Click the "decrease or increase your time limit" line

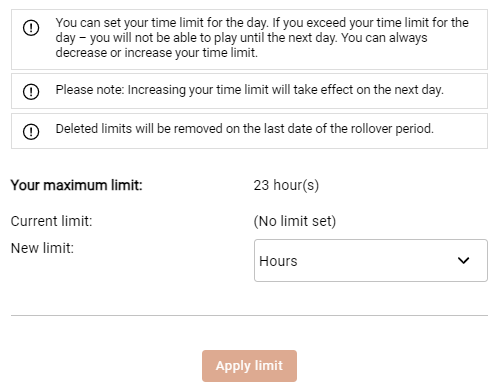(157, 53)
